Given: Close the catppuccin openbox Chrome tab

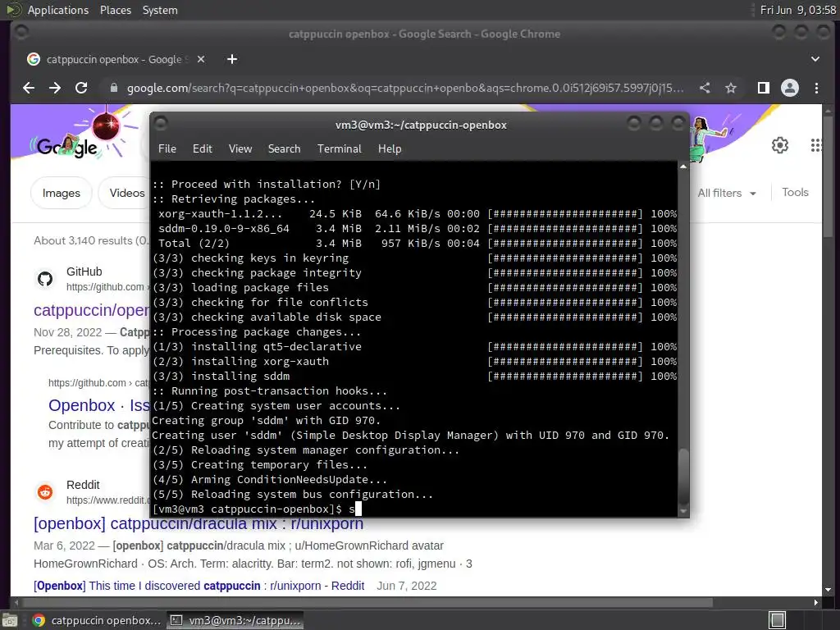Looking at the screenshot, I should pos(201,59).
